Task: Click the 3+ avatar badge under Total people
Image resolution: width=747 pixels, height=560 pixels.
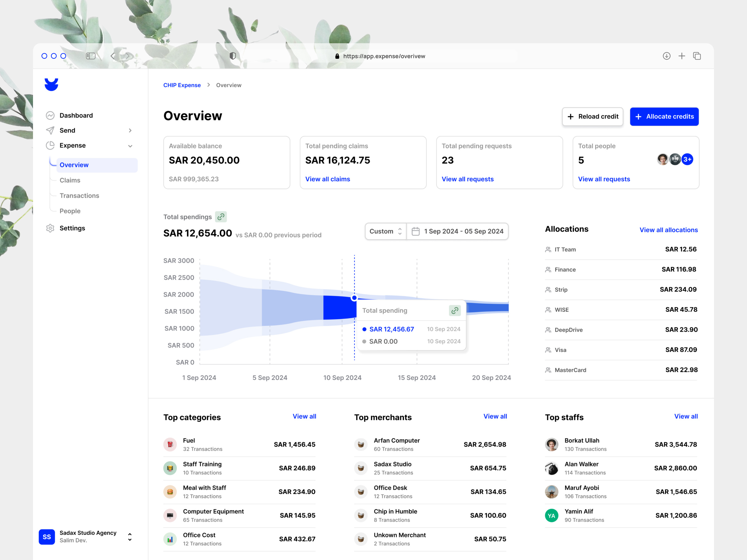Action: tap(687, 159)
